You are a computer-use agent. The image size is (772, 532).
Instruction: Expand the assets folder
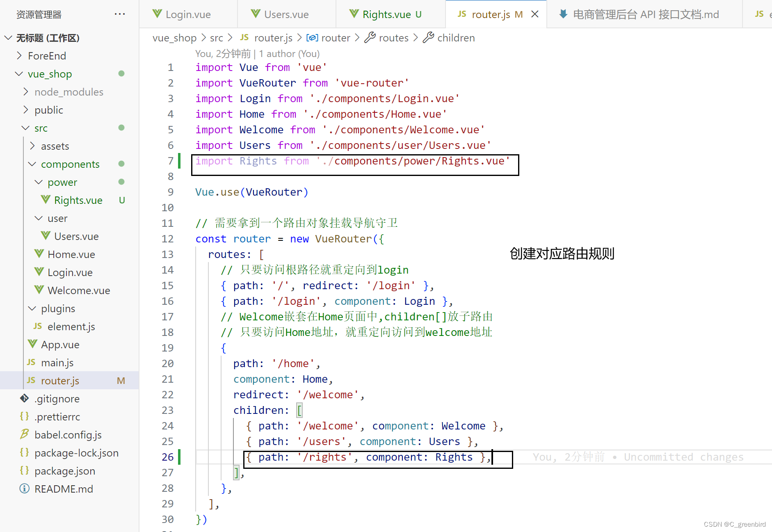32,146
